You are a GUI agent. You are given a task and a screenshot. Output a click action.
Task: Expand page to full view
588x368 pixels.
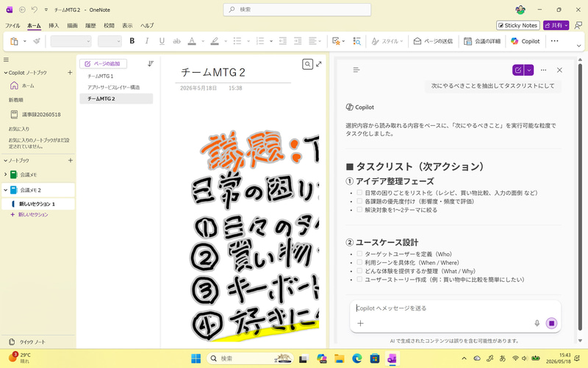coord(319,64)
